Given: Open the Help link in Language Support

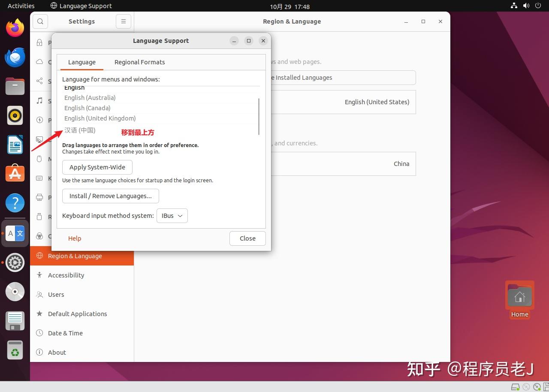Looking at the screenshot, I should [x=74, y=238].
